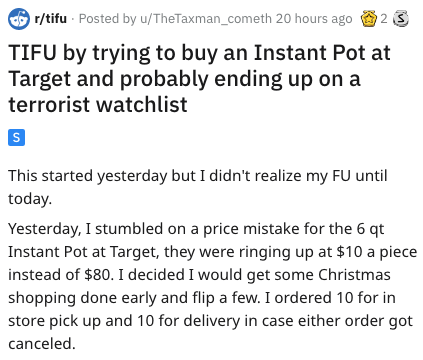Click the '20 hours ago' timestamp
Image resolution: width=423 pixels, height=360 pixels.
[x=314, y=18]
